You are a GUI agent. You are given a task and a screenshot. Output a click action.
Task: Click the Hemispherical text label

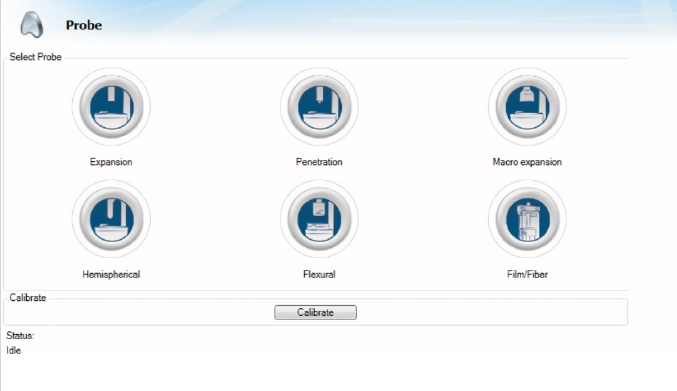[111, 274]
